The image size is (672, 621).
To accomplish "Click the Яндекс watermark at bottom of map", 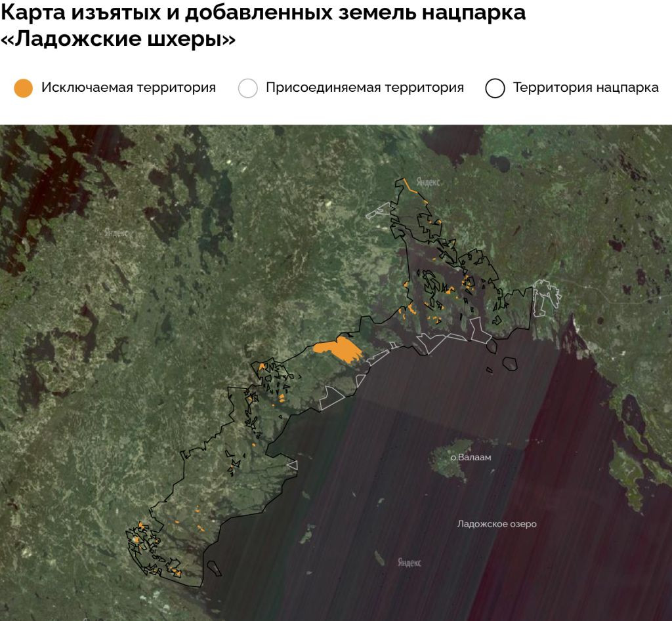I will 409,563.
